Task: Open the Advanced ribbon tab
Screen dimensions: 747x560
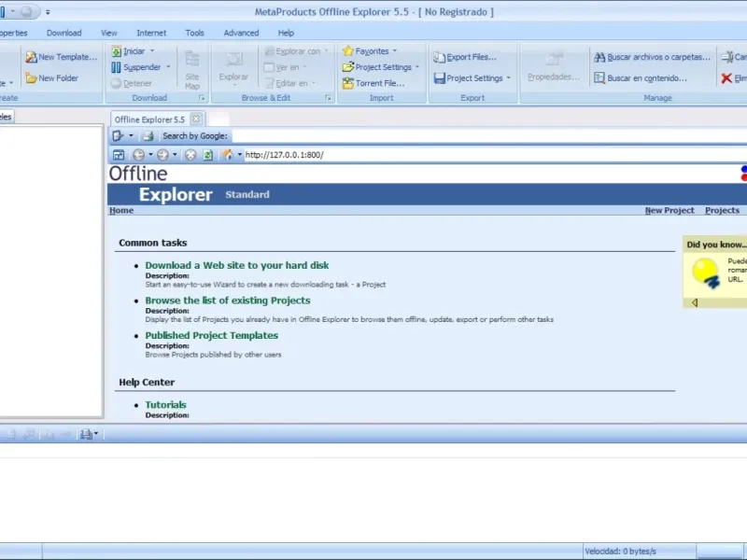Action: pyautogui.click(x=241, y=33)
